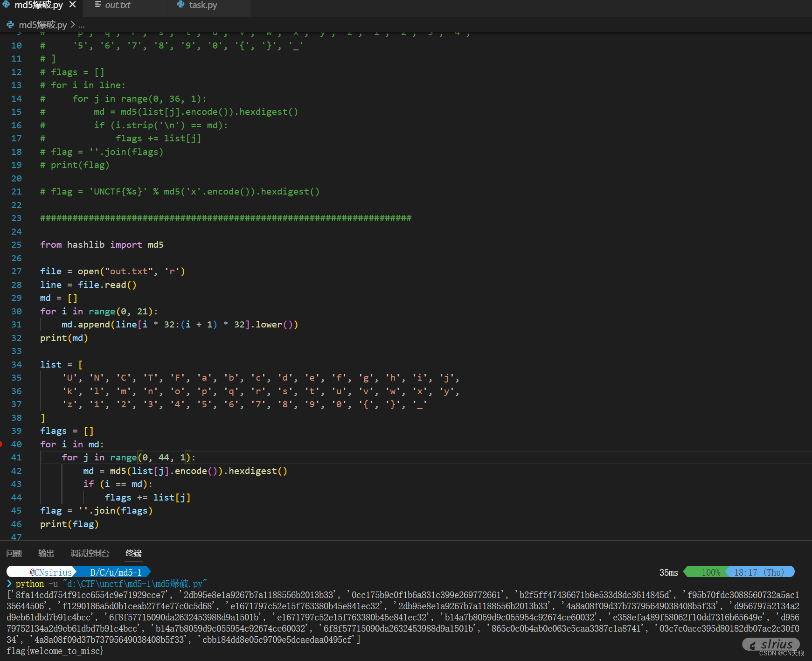Click the Python file icon in the breadcrumb
The image size is (812, 661).
point(10,25)
